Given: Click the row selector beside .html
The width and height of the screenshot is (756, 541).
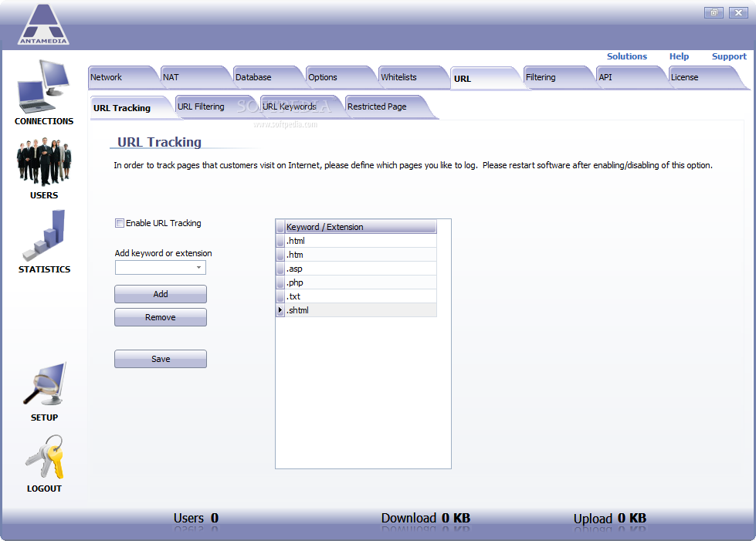Looking at the screenshot, I should pyautogui.click(x=280, y=240).
